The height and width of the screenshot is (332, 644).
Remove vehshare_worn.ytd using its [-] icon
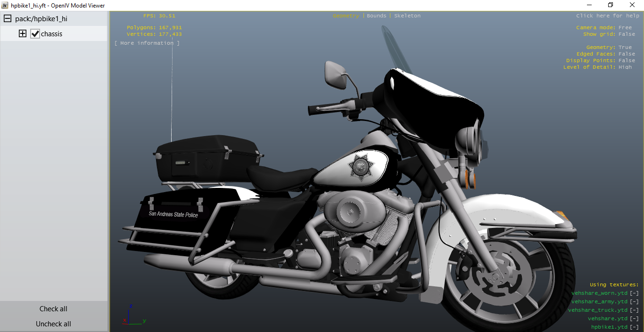(634, 293)
